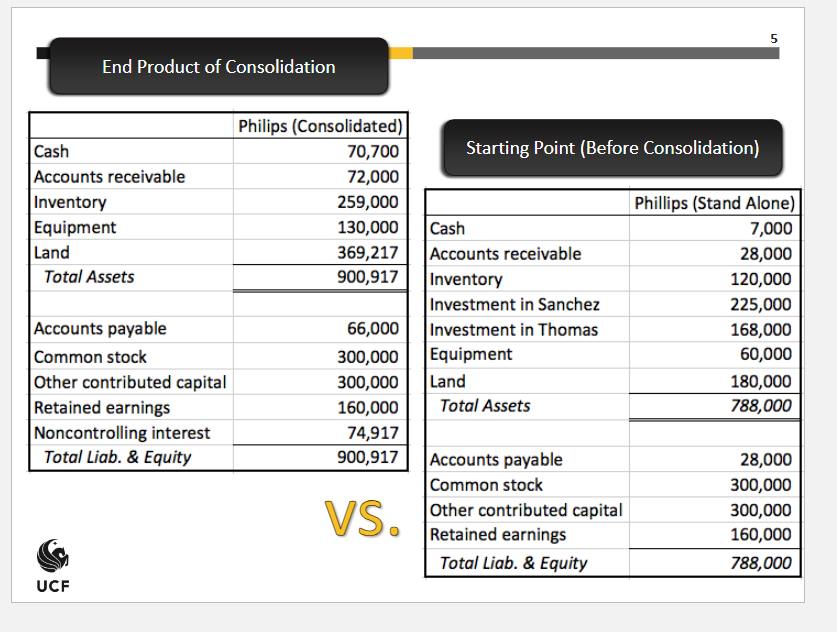The height and width of the screenshot is (632, 837).
Task: Click consolidated Total Assets value 900,917
Action: [x=367, y=276]
